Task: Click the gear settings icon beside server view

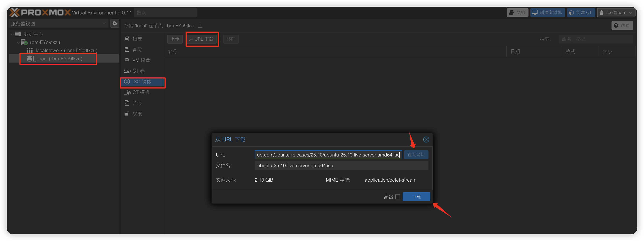Action: 115,23
